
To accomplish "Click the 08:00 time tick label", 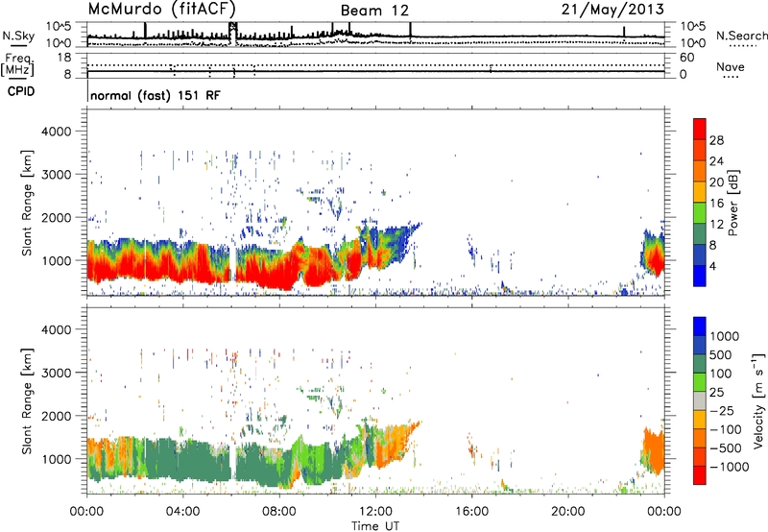I will coord(279,512).
